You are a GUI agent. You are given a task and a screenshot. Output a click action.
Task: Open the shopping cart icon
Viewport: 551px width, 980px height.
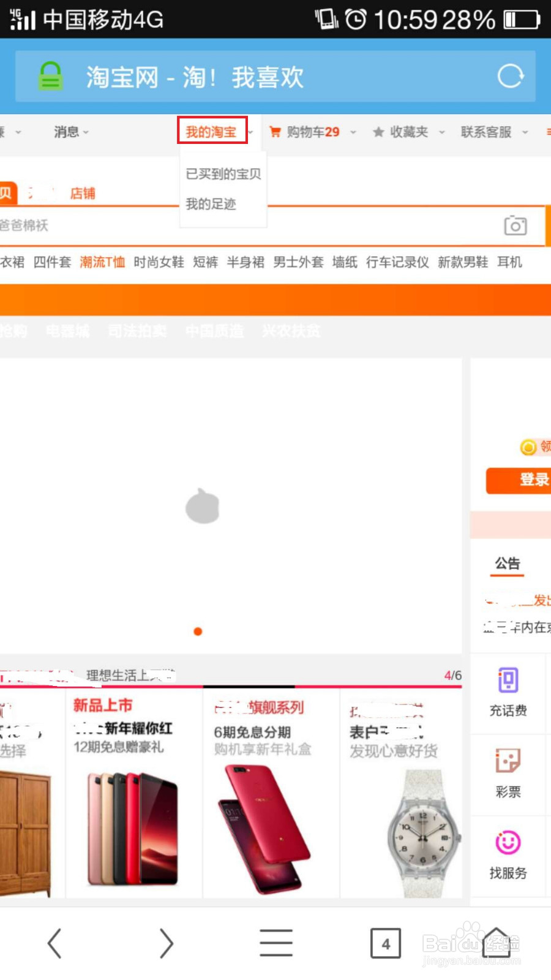point(275,132)
